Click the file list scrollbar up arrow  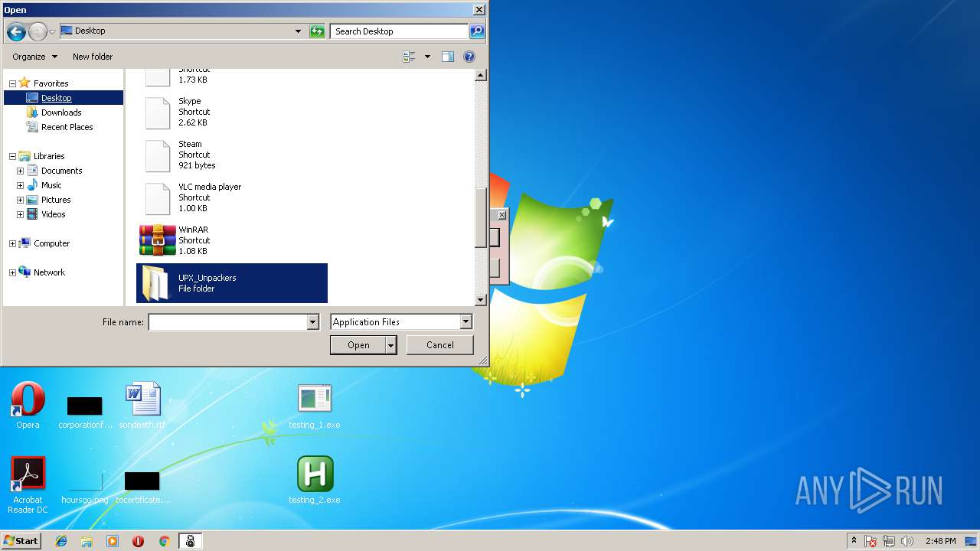point(481,75)
